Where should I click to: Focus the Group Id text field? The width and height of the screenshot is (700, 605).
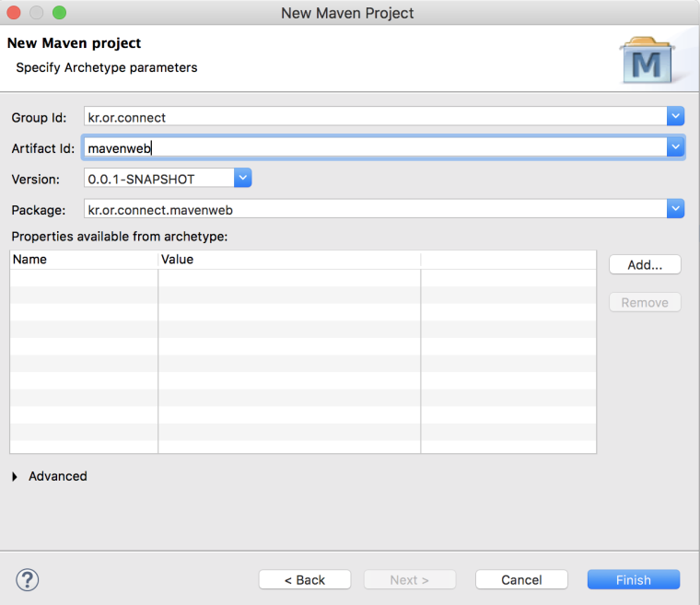click(x=376, y=117)
